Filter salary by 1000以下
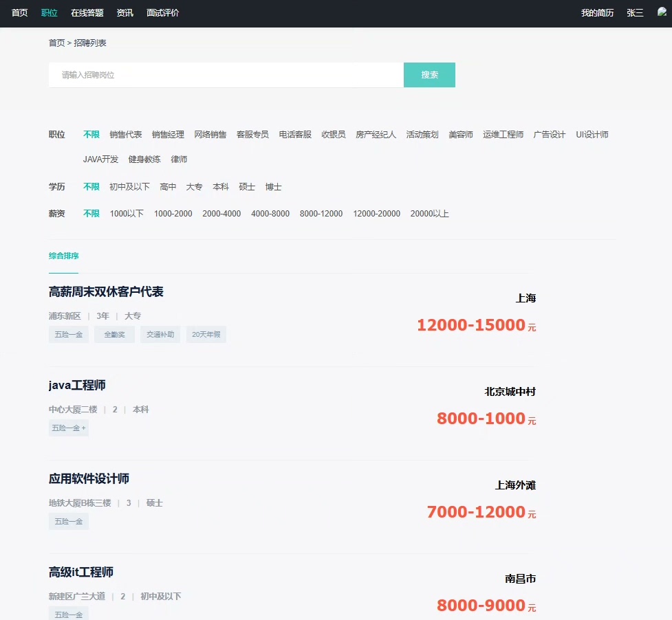This screenshot has width=672, height=620. pyautogui.click(x=127, y=213)
